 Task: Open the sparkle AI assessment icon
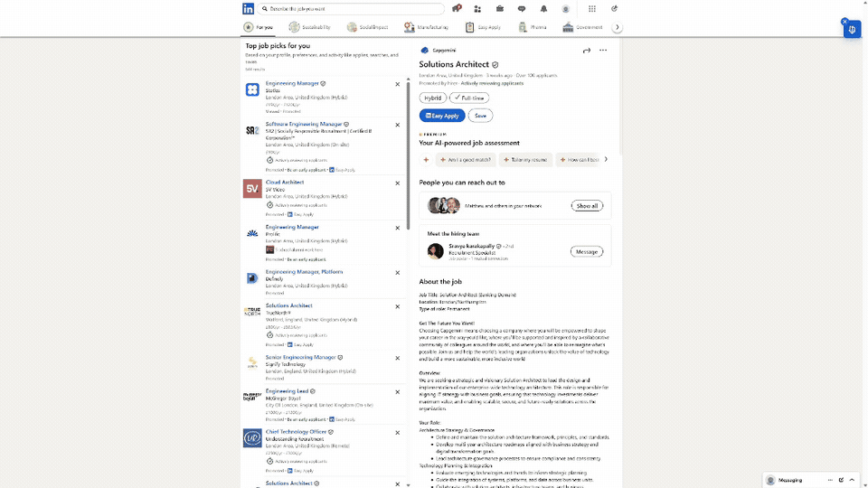click(x=426, y=159)
